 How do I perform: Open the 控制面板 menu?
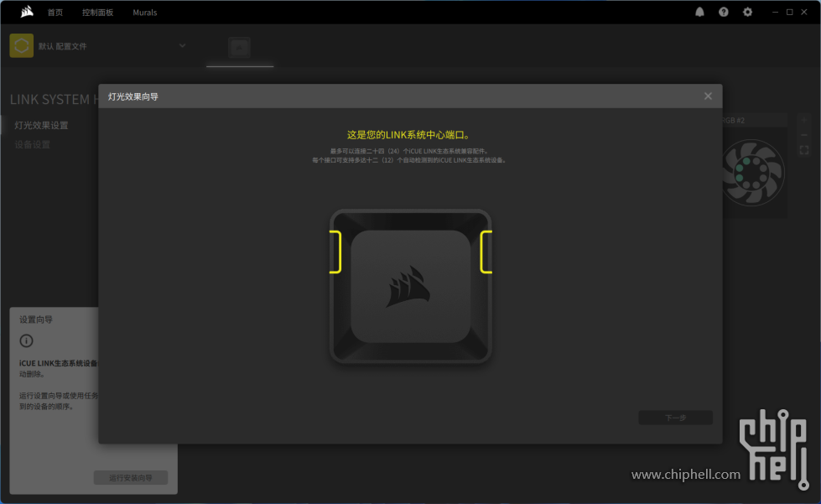pos(97,13)
